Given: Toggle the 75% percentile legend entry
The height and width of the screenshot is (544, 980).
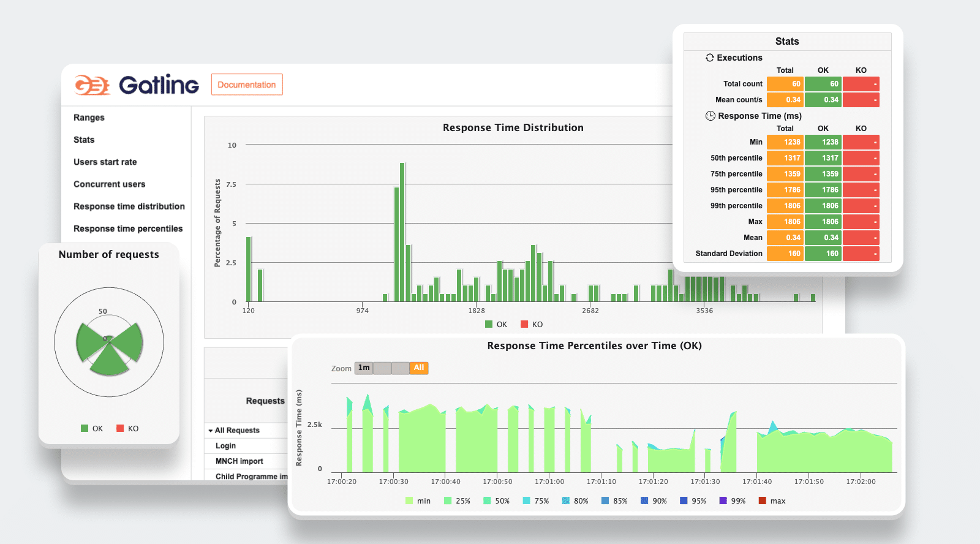Looking at the screenshot, I should (x=535, y=501).
